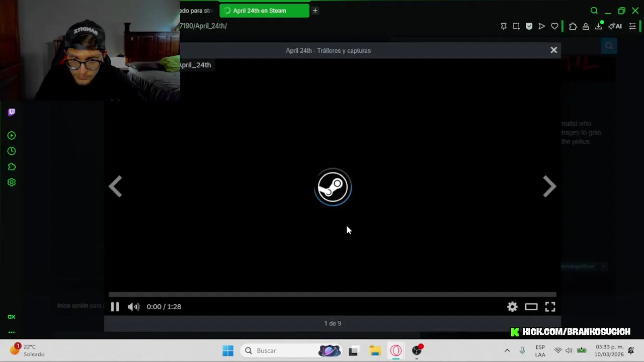Open sidebar settings gear
Image resolution: width=644 pixels, height=362 pixels.
tap(12, 183)
